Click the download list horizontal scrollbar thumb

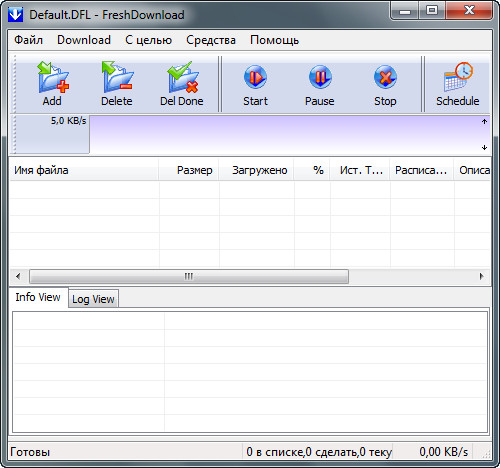tap(189, 276)
